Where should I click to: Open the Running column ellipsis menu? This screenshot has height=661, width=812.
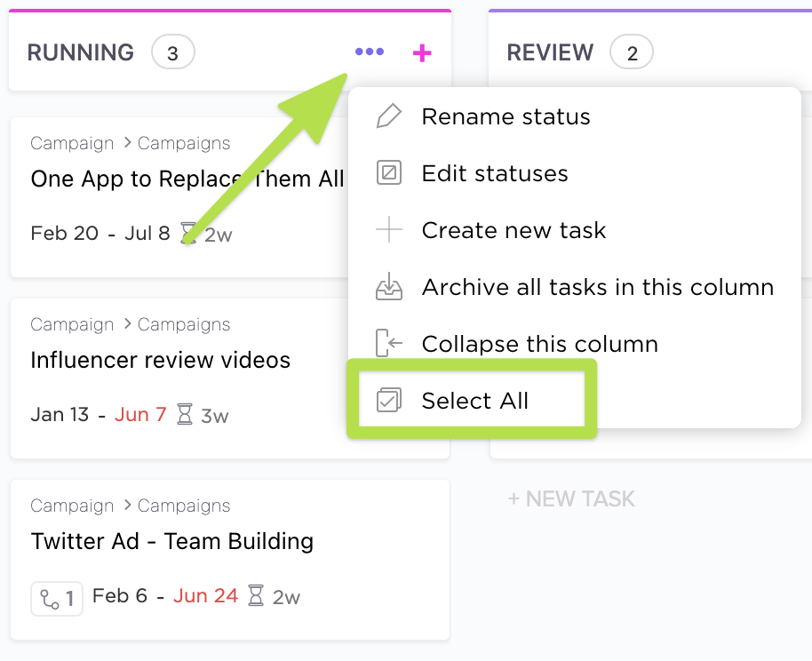click(x=370, y=52)
